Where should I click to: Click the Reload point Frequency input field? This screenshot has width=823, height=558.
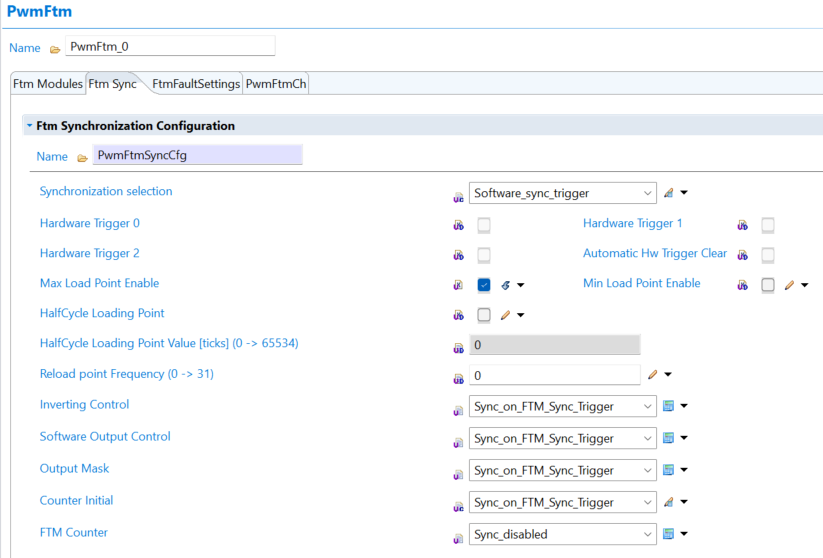pyautogui.click(x=554, y=375)
